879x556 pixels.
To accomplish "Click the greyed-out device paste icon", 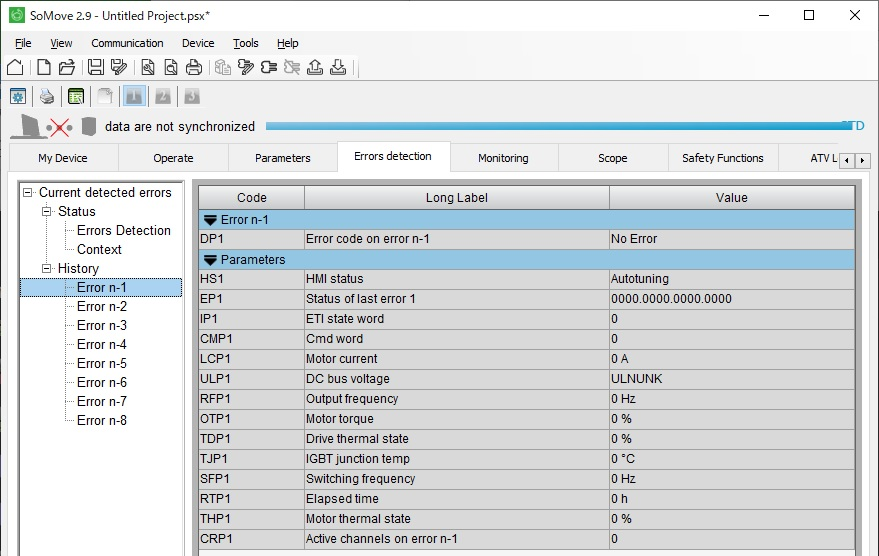I will pos(223,67).
